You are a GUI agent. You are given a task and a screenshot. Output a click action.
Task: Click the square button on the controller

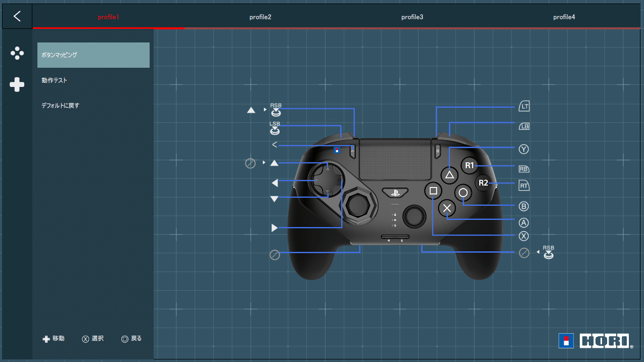pyautogui.click(x=433, y=191)
